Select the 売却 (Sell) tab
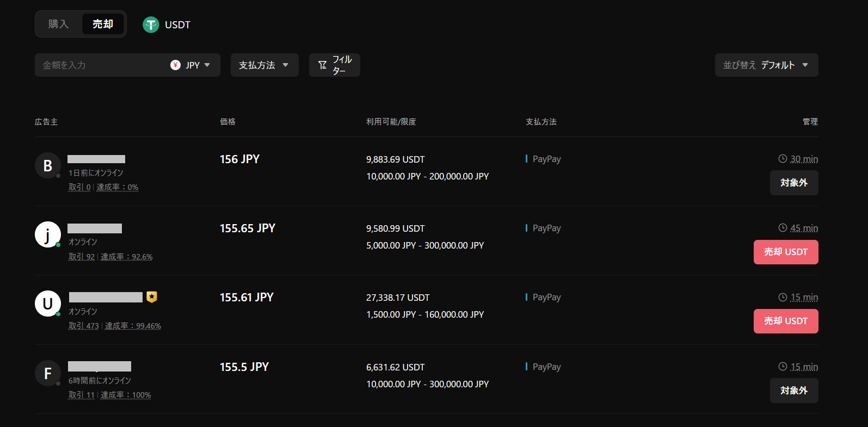Image resolution: width=868 pixels, height=427 pixels. [x=103, y=24]
